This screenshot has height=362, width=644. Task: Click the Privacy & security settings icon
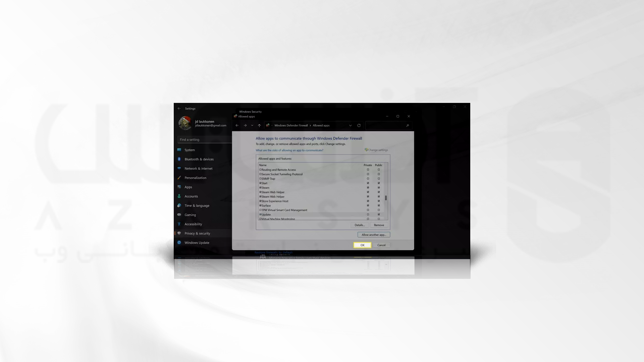tap(180, 233)
